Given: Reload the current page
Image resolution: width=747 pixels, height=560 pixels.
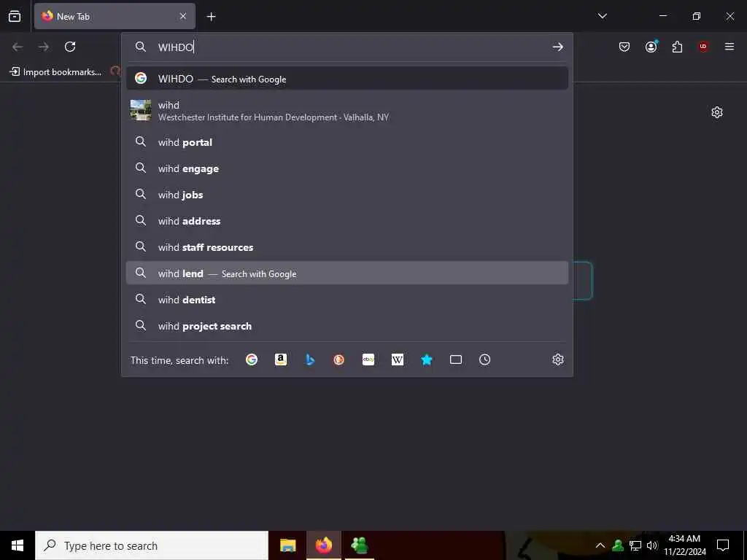Looking at the screenshot, I should (x=70, y=47).
